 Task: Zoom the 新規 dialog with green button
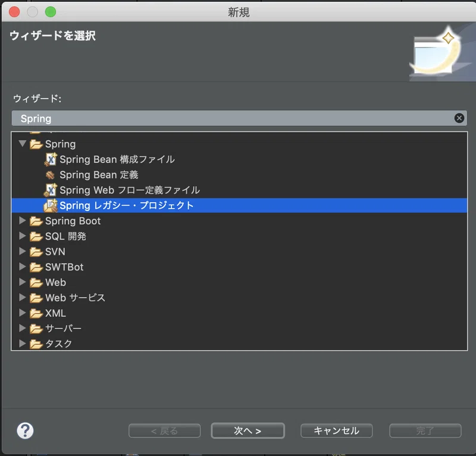(x=51, y=12)
